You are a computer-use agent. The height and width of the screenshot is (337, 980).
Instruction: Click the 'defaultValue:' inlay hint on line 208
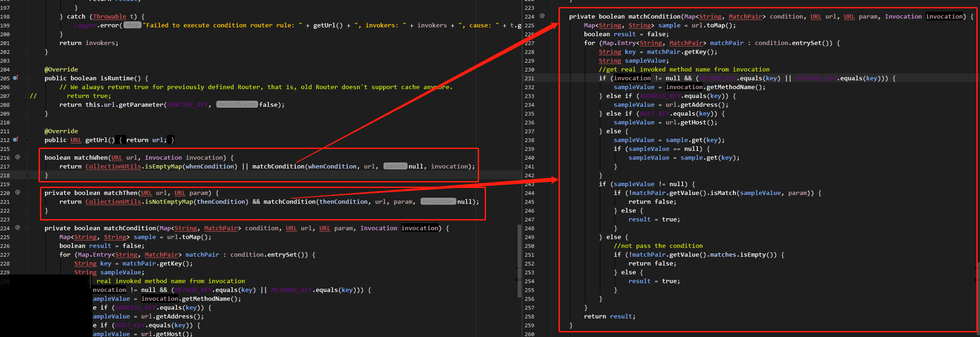point(237,104)
